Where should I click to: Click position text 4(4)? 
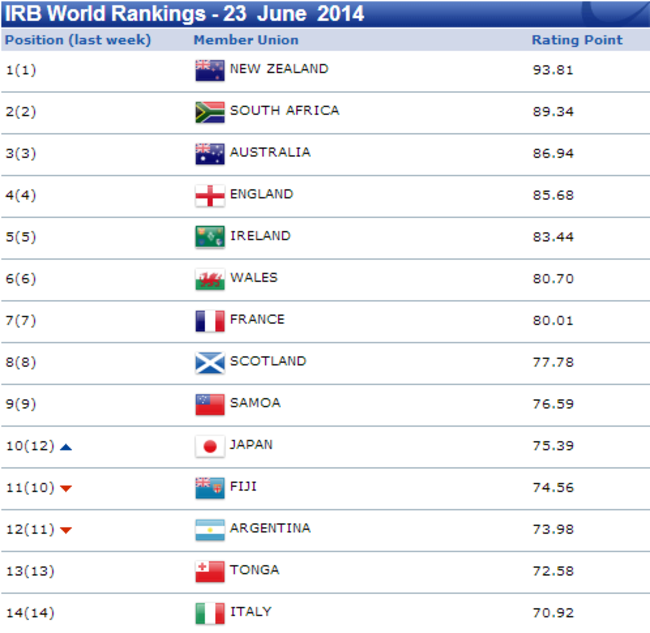pyautogui.click(x=21, y=195)
